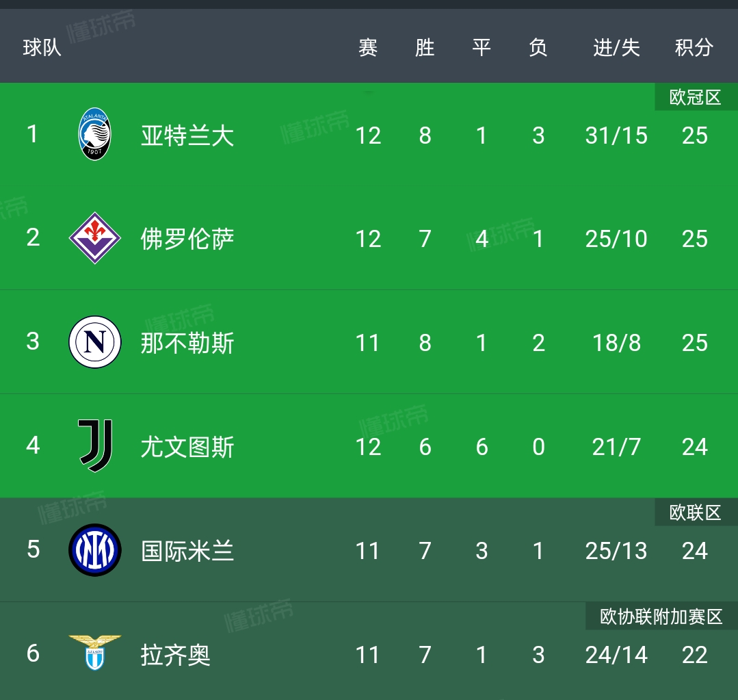This screenshot has height=700, width=738.
Task: Toggle sorting by the 胜 column
Action: (425, 46)
